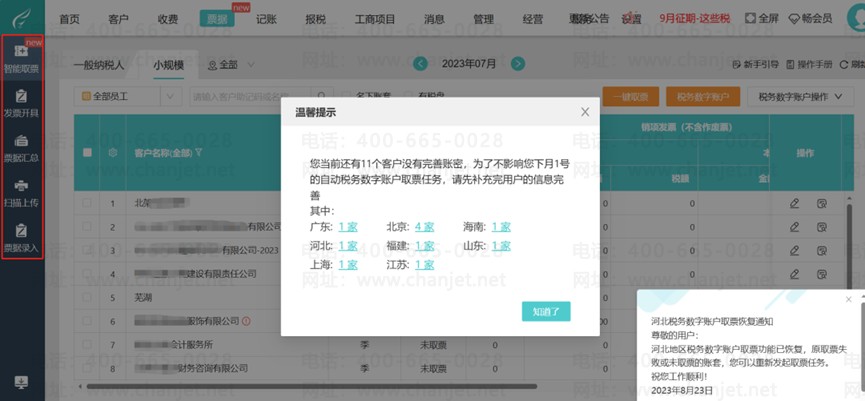
Task: Click the feather logo at top left
Action: coord(22,18)
